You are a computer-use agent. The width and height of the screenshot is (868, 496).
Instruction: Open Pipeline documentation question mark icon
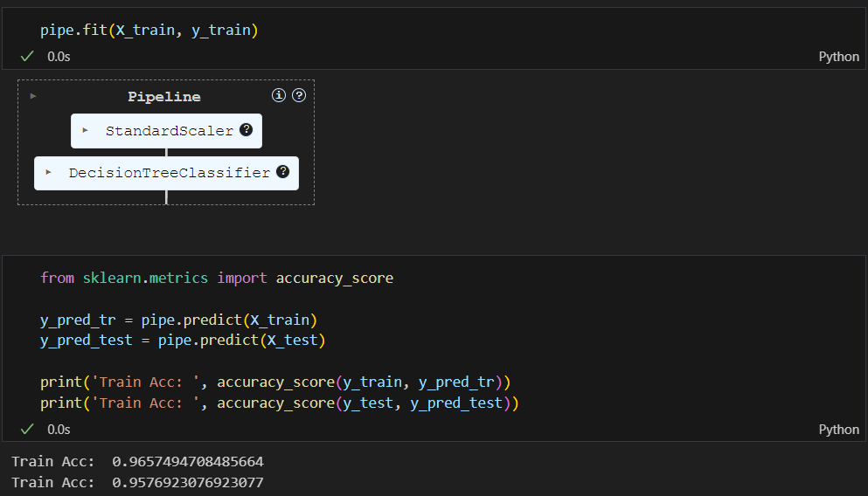click(x=299, y=95)
